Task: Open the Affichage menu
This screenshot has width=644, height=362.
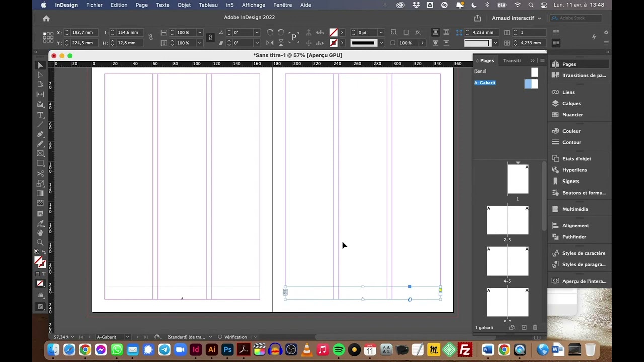Action: tap(253, 5)
